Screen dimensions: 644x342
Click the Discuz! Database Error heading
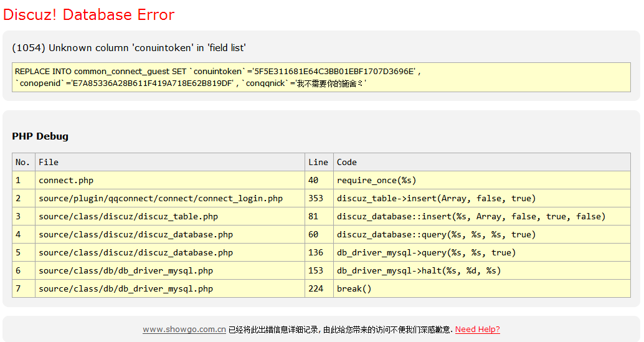tap(88, 15)
